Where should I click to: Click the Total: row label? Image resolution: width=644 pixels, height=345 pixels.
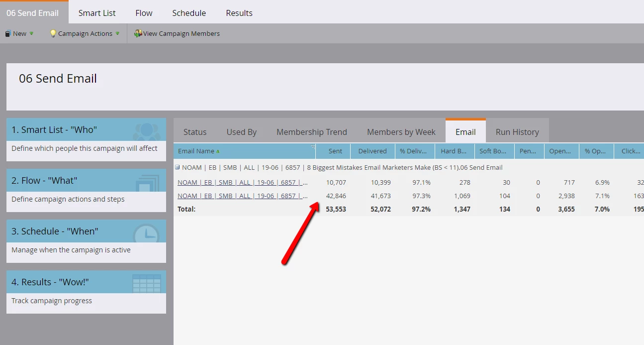pyautogui.click(x=186, y=210)
